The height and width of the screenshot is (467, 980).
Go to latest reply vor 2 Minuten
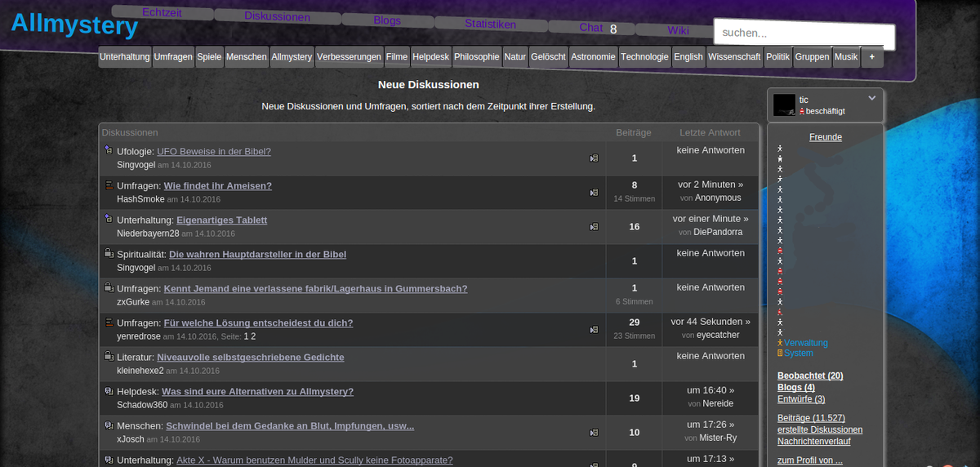point(710,185)
